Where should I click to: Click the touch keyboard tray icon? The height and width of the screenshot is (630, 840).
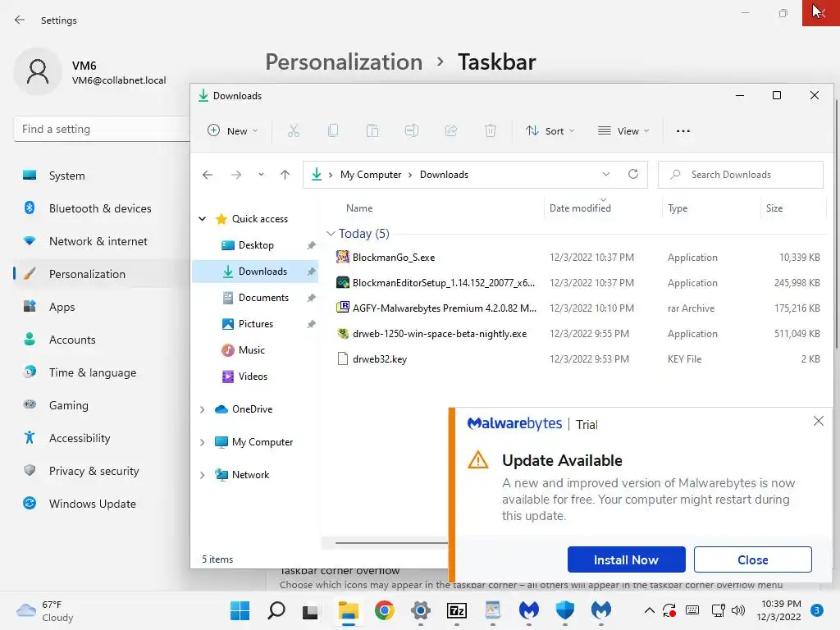[692, 610]
